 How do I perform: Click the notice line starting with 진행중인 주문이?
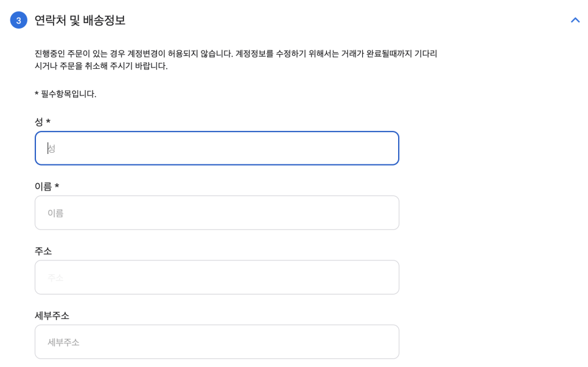[236, 54]
